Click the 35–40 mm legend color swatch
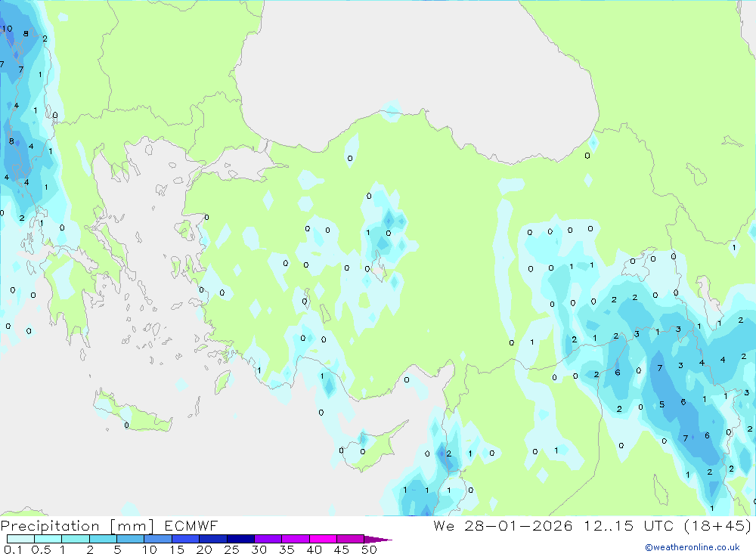This screenshot has height=554, width=756. coord(296,539)
